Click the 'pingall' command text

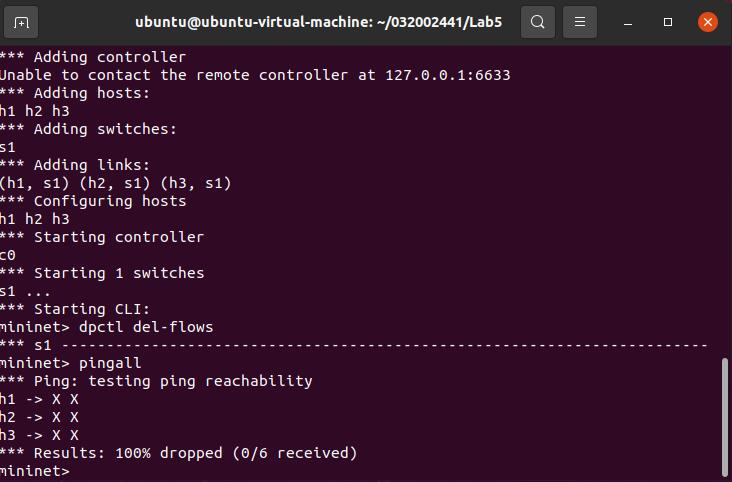point(110,363)
